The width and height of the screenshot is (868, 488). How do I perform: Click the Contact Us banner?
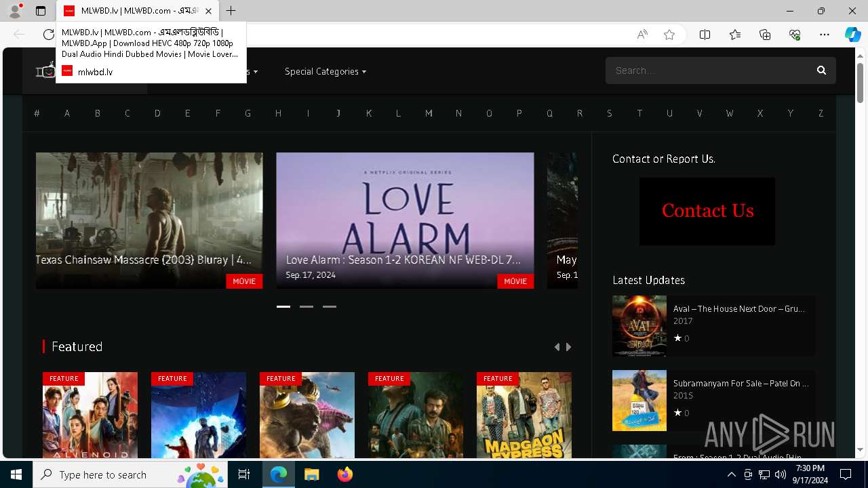point(707,211)
